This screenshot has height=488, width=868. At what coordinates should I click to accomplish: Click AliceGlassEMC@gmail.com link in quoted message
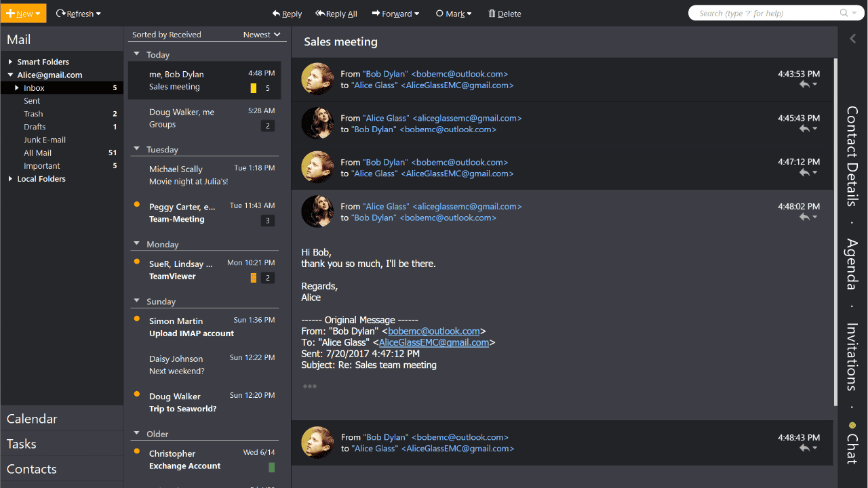pos(434,343)
